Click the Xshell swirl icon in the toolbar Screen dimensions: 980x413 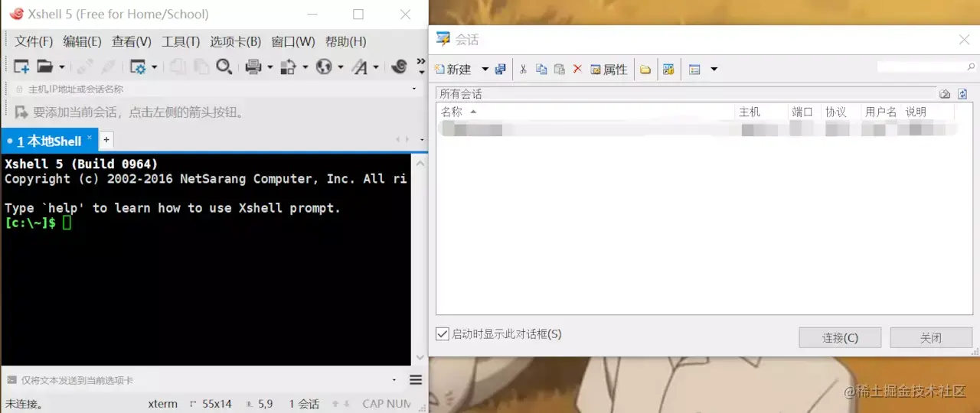(399, 67)
